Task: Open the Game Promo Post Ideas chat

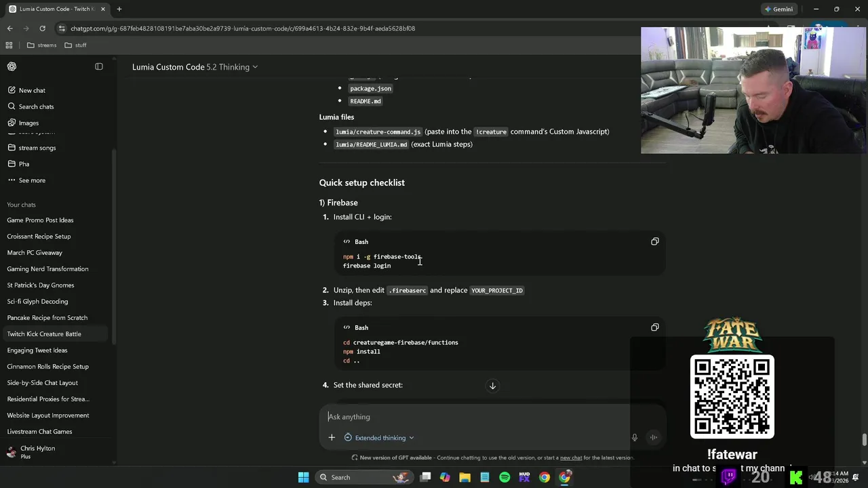Action: pos(40,220)
